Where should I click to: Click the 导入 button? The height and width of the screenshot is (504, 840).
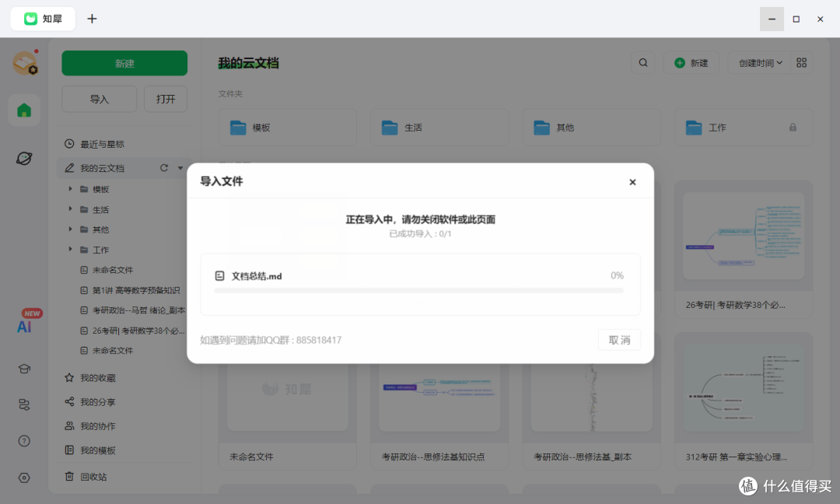coord(99,99)
